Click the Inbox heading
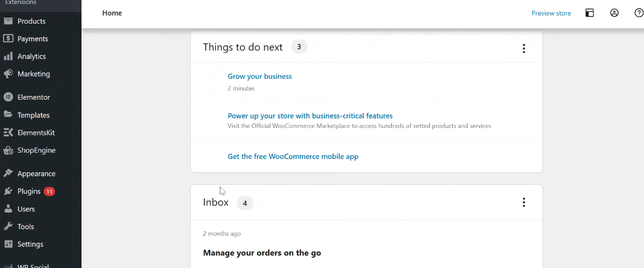The height and width of the screenshot is (268, 644). tap(216, 202)
